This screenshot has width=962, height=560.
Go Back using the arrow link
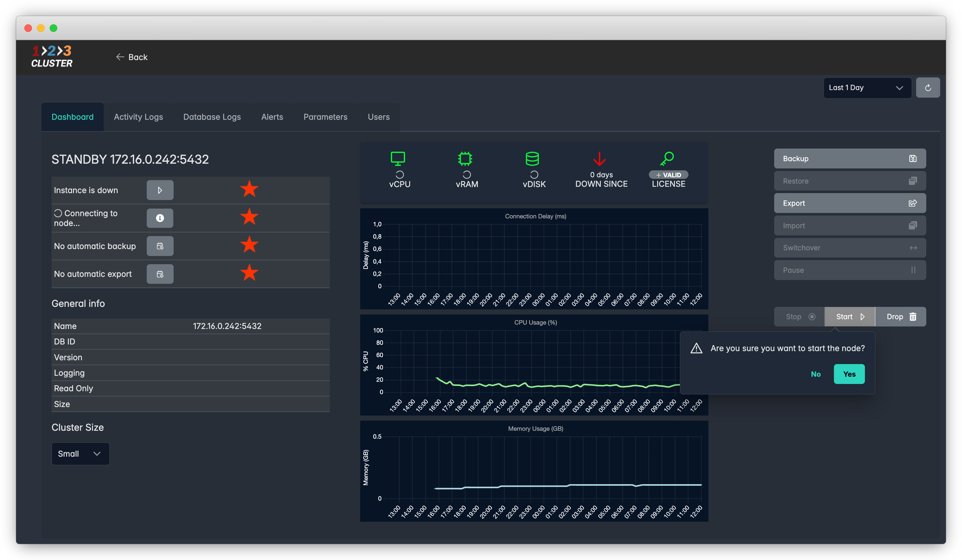click(x=132, y=57)
